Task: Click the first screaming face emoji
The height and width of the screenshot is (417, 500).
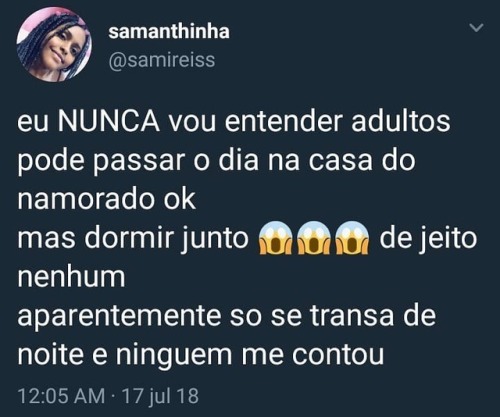Action: point(276,238)
